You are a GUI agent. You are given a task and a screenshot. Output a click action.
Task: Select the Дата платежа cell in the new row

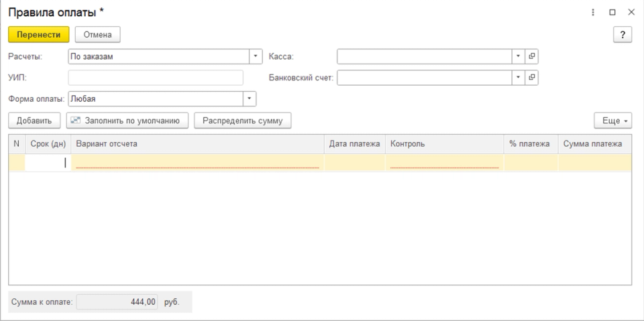[x=355, y=163]
